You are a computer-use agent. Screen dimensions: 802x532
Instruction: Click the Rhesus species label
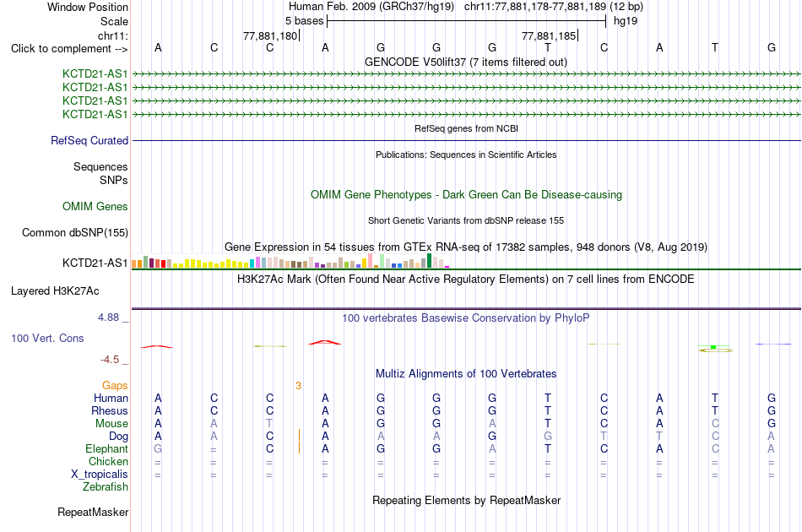point(110,410)
